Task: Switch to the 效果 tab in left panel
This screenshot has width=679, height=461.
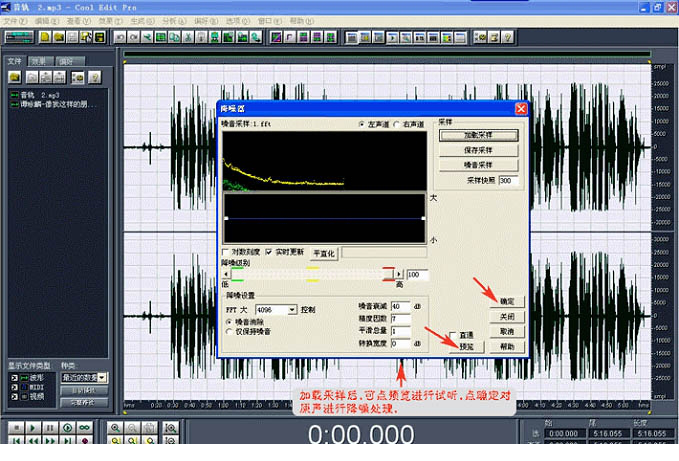Action: (40, 61)
